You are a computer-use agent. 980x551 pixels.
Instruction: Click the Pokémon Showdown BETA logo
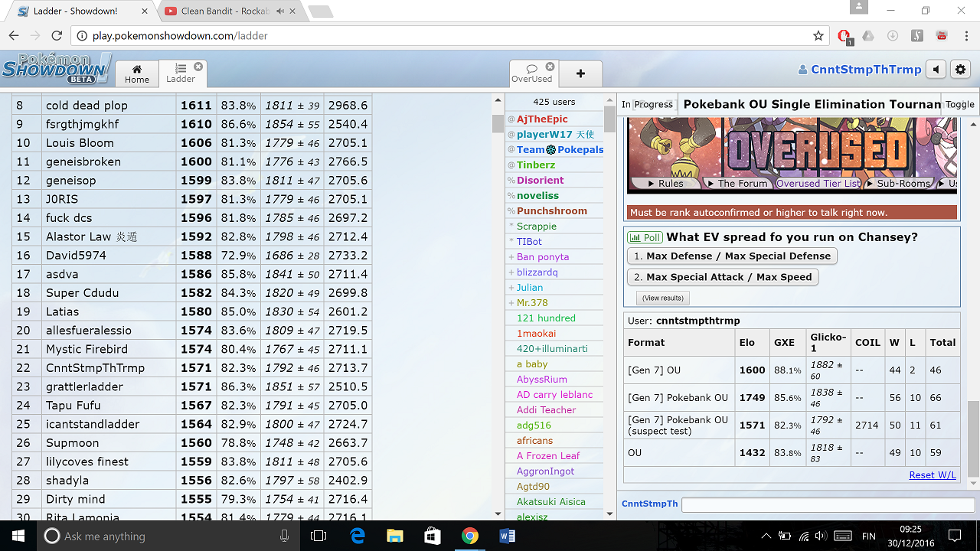pyautogui.click(x=56, y=68)
